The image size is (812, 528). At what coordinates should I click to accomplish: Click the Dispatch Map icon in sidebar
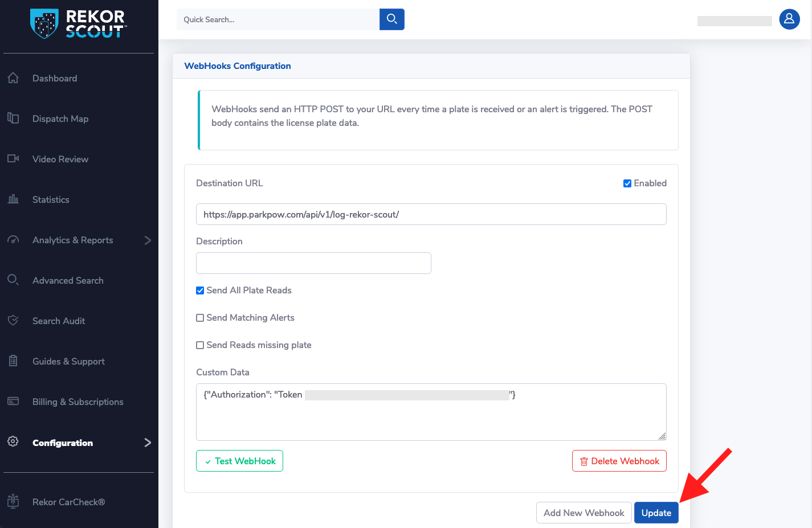click(x=13, y=118)
